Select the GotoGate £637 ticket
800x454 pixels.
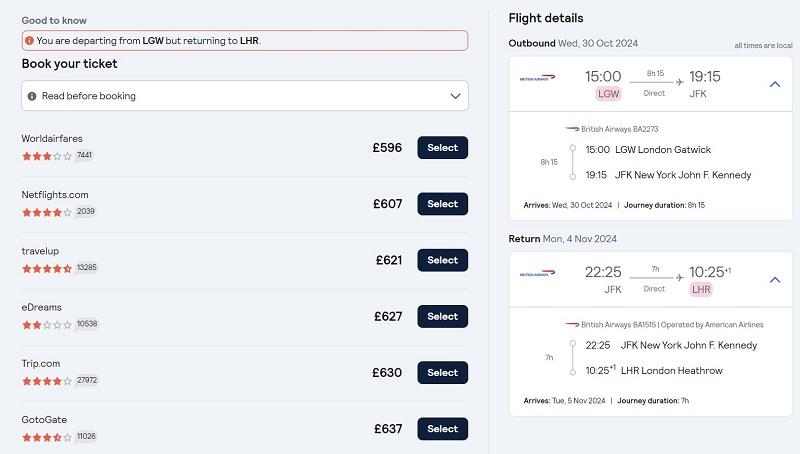[x=442, y=428]
